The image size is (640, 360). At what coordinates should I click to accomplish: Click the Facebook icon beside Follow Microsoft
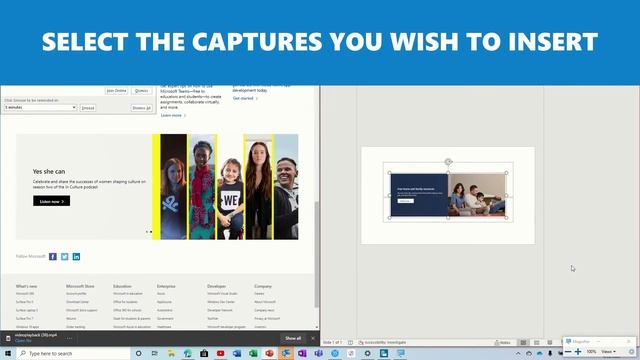[53, 256]
